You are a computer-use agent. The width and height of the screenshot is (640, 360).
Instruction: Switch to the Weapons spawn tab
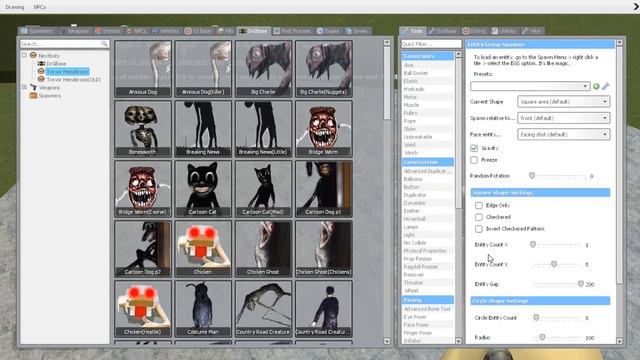pos(75,31)
